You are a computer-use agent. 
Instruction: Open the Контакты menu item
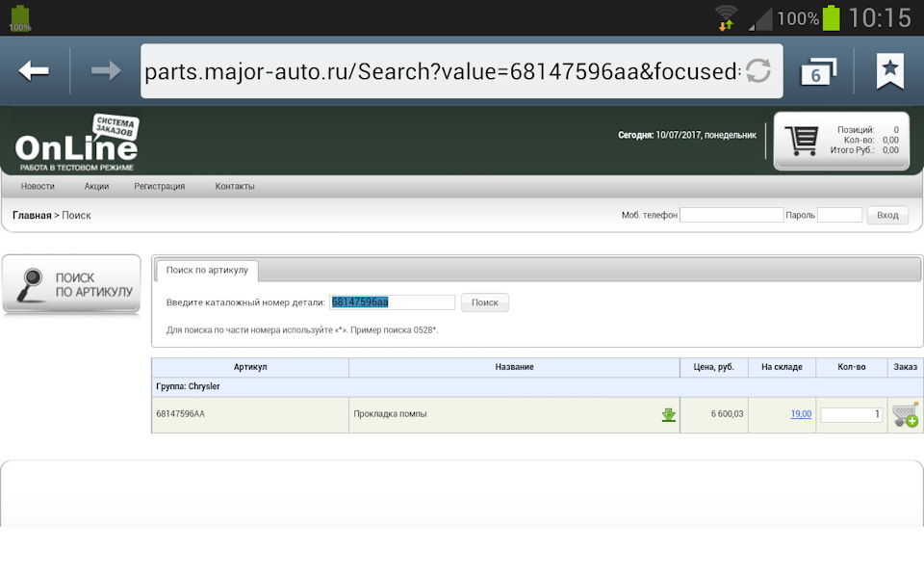(x=235, y=186)
